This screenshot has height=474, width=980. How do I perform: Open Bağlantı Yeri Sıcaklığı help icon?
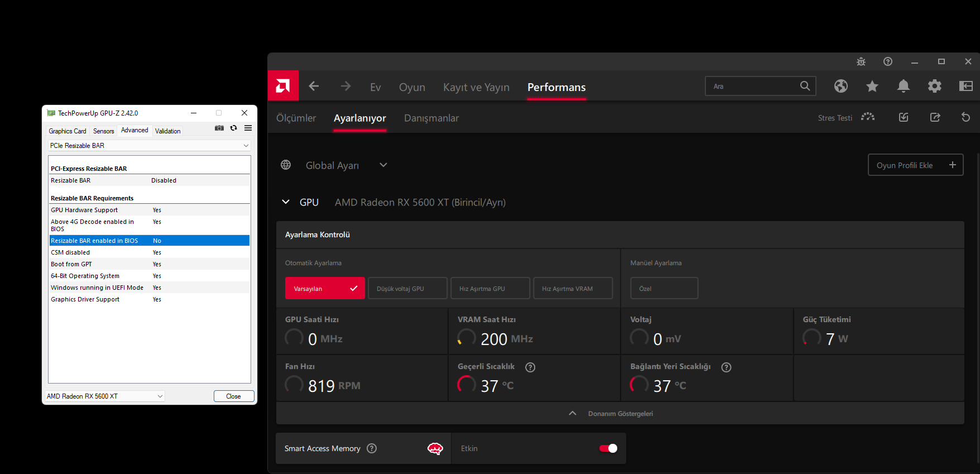pos(726,367)
